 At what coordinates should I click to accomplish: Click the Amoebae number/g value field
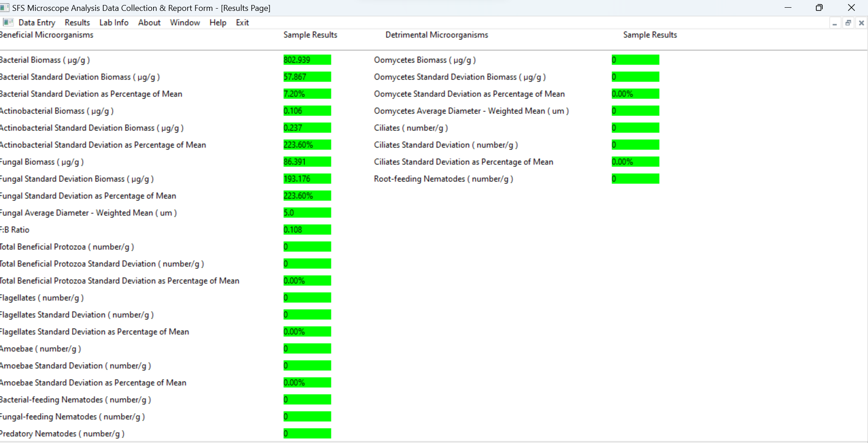(x=307, y=349)
